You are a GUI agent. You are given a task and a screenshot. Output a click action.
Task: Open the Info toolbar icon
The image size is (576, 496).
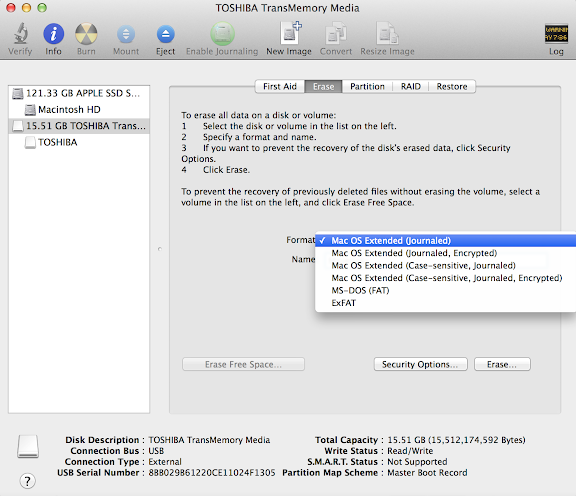click(54, 34)
